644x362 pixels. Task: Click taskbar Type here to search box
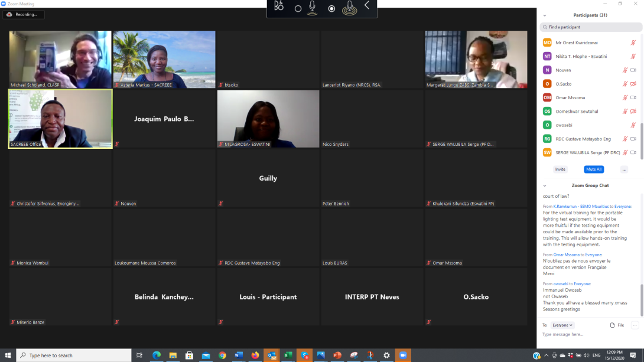click(x=74, y=356)
